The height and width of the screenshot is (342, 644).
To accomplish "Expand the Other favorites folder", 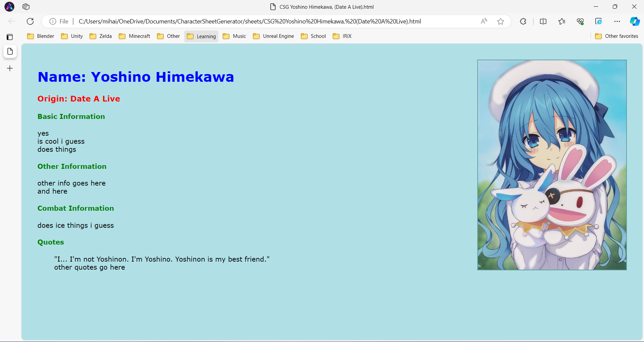I will tap(616, 36).
